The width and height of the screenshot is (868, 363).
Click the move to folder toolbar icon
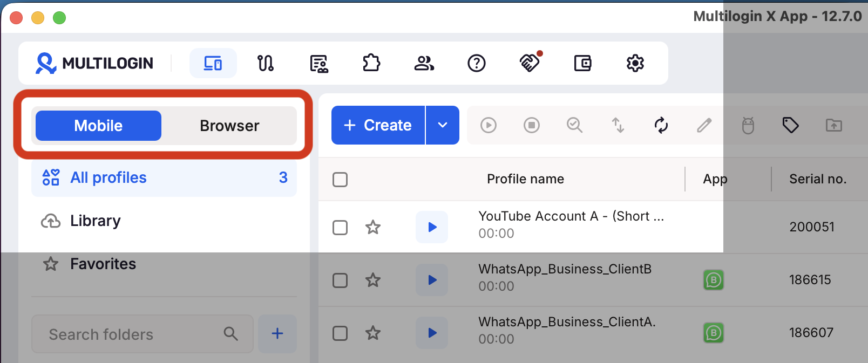click(834, 125)
